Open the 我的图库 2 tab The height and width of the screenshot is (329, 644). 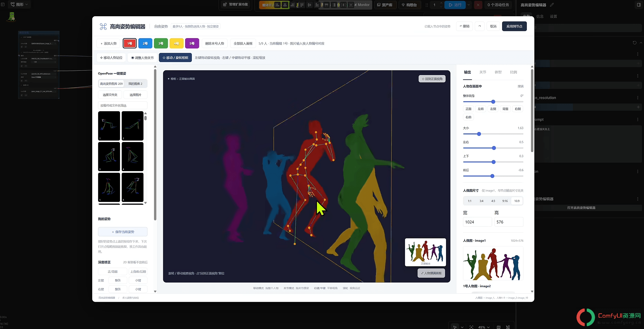135,84
